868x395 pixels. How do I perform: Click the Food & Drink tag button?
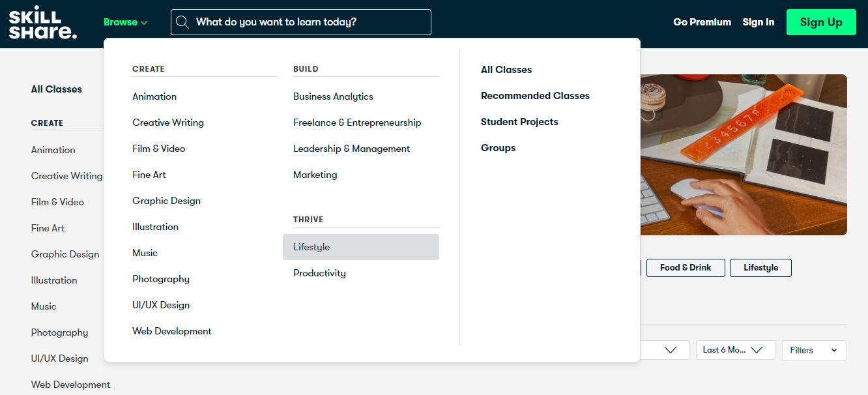(x=686, y=268)
